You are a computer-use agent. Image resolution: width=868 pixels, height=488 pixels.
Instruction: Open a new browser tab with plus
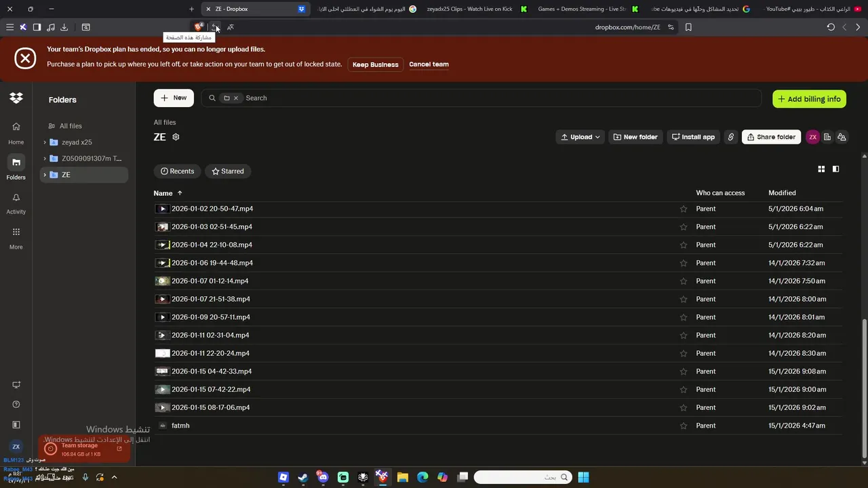[x=191, y=9]
